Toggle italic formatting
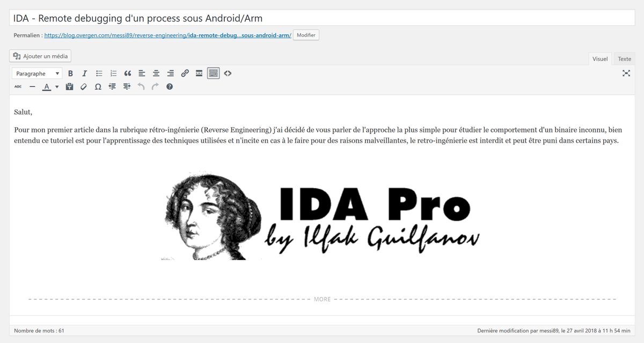644x343 pixels. (x=84, y=73)
